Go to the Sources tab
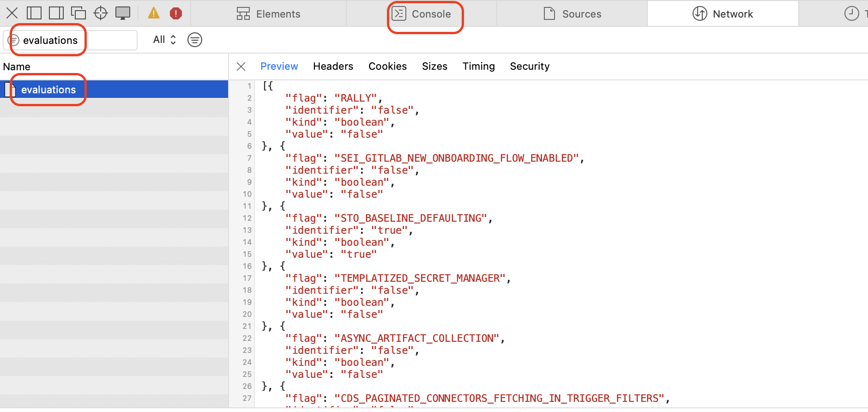This screenshot has width=868, height=412. pos(573,14)
